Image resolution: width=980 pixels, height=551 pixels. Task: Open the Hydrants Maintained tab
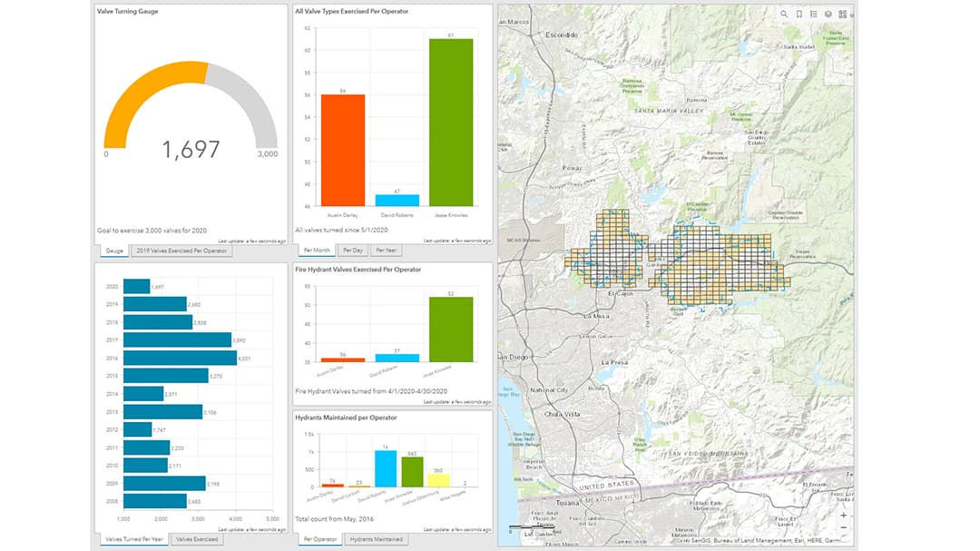pos(376,537)
